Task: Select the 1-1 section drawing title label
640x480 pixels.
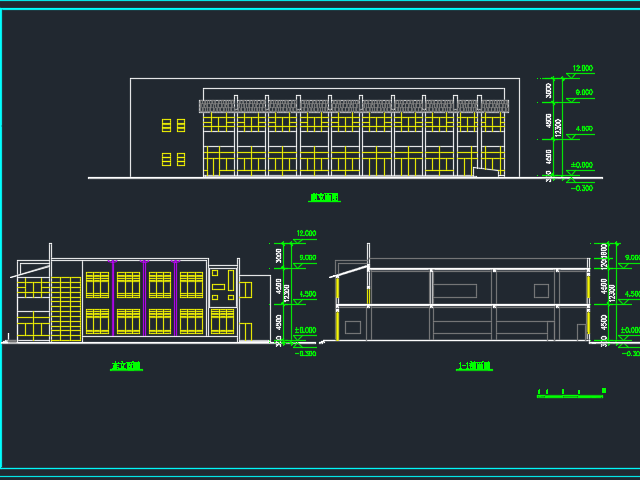Action: 474,367
